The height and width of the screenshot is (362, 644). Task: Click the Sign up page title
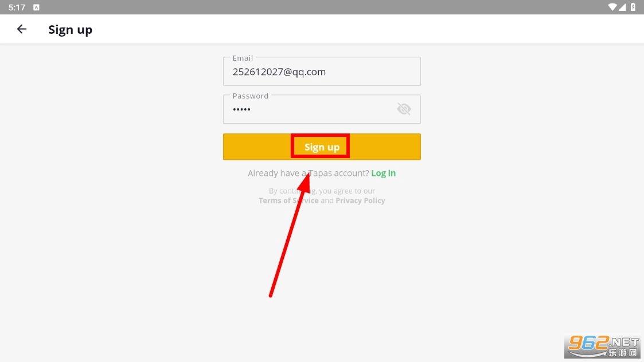[70, 30]
